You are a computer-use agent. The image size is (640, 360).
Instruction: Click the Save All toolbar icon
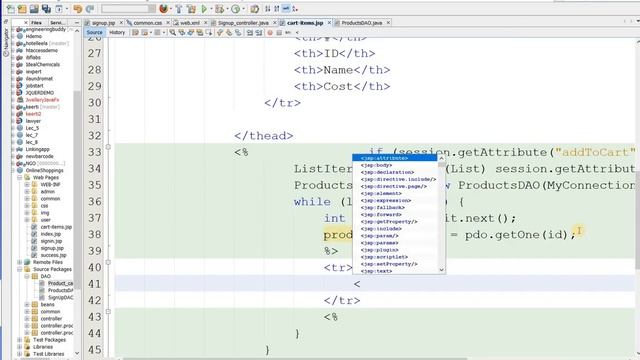click(x=47, y=9)
